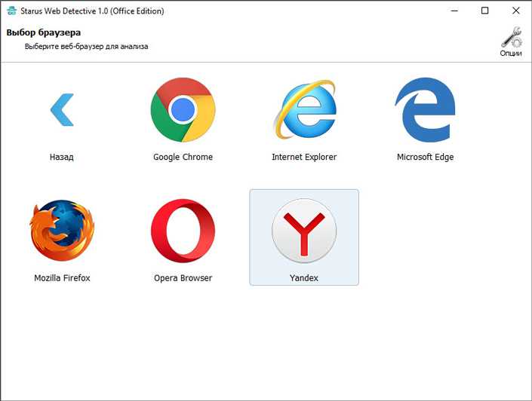
Task: Click the "Opera Browser" text label
Action: pos(183,278)
